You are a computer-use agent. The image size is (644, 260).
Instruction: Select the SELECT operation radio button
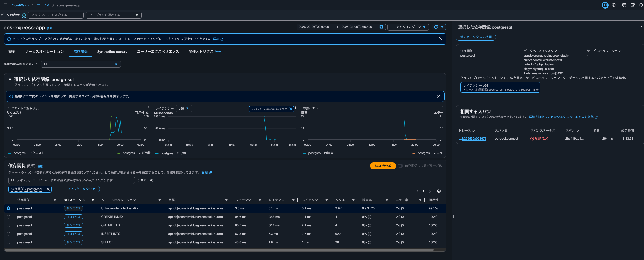point(8,242)
